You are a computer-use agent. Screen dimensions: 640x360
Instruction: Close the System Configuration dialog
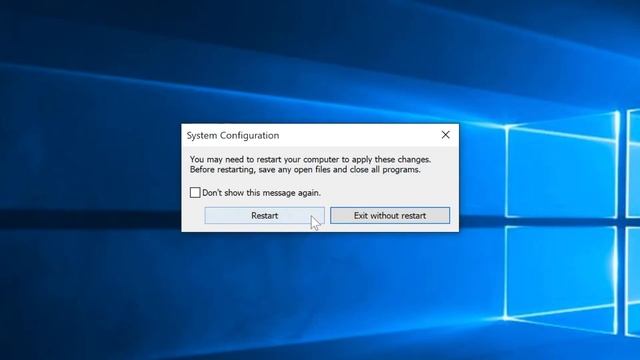point(445,135)
